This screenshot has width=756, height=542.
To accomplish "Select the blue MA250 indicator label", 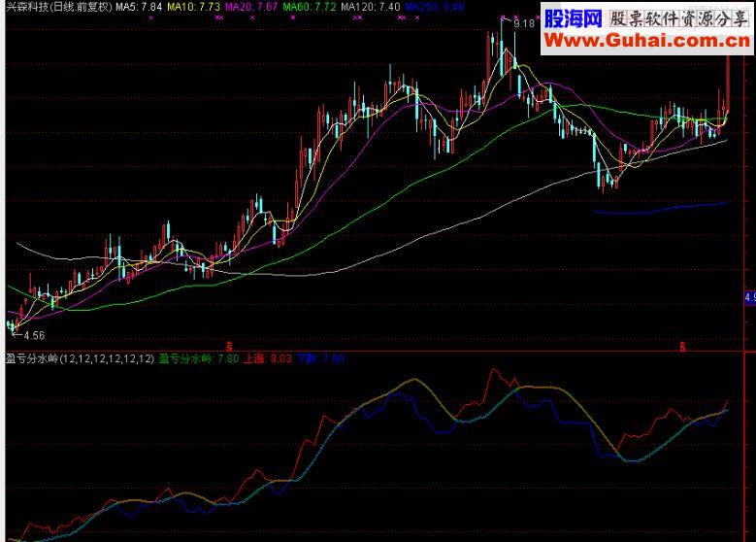I will pyautogui.click(x=435, y=7).
